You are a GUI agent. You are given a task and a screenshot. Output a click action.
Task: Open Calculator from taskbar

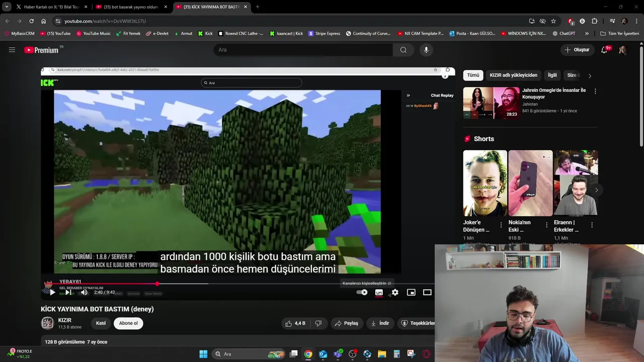[396, 354]
